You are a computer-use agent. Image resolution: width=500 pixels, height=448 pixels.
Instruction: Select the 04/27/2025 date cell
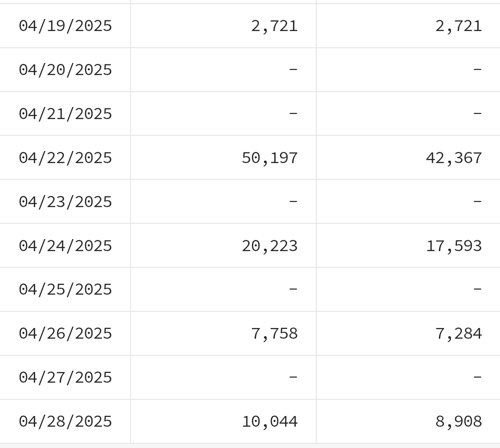click(x=65, y=378)
